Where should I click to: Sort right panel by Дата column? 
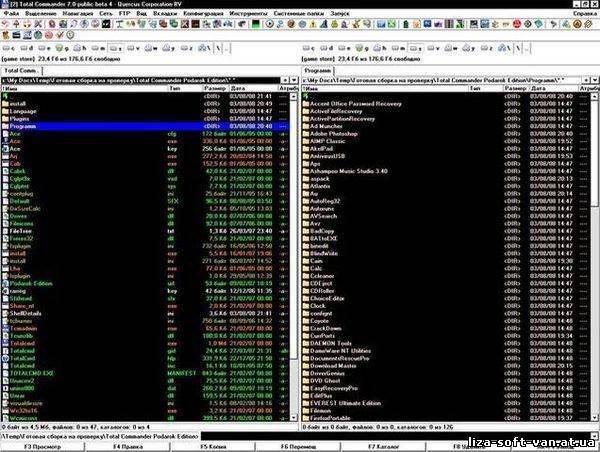coord(553,88)
